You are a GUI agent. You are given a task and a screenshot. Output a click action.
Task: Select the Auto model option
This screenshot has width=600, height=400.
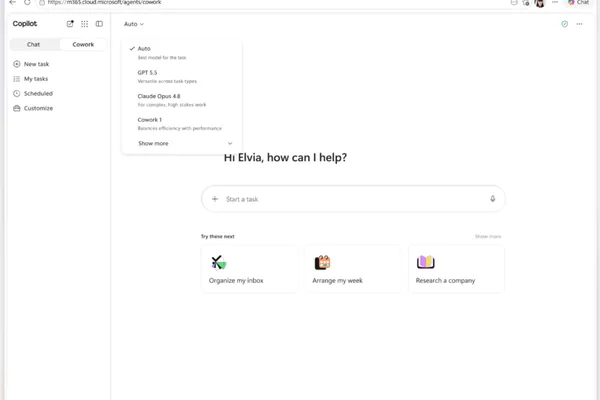click(x=182, y=53)
